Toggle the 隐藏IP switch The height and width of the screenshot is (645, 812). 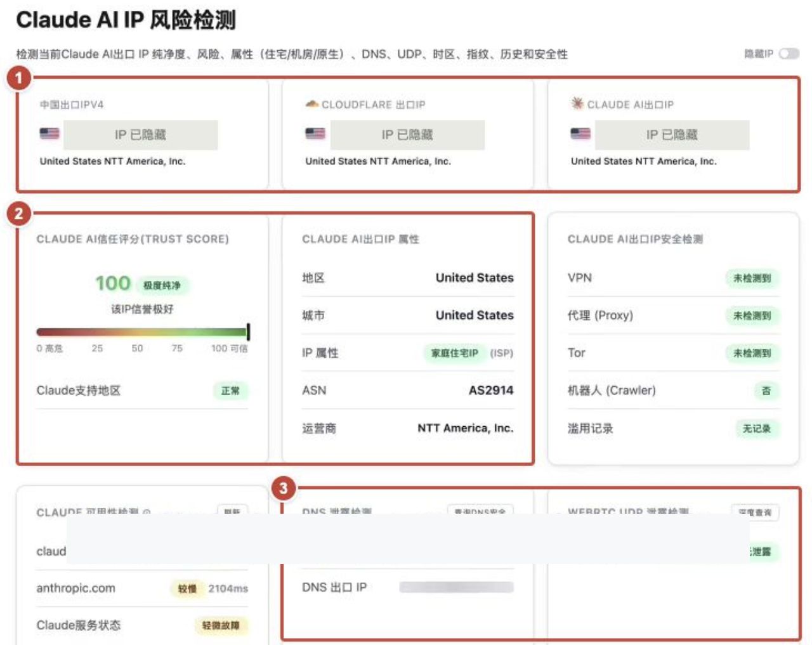[789, 54]
